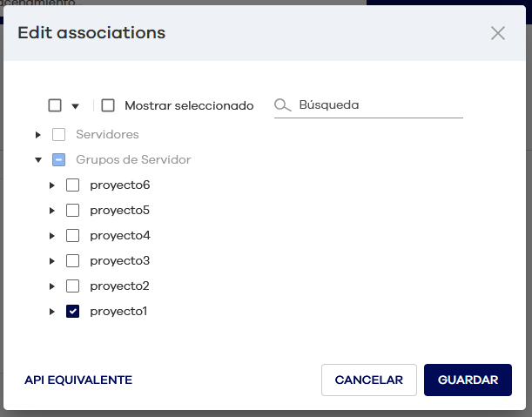Screen dimensions: 532x417
Task: Uncheck the proyecto1 checkbox
Action: (72, 311)
